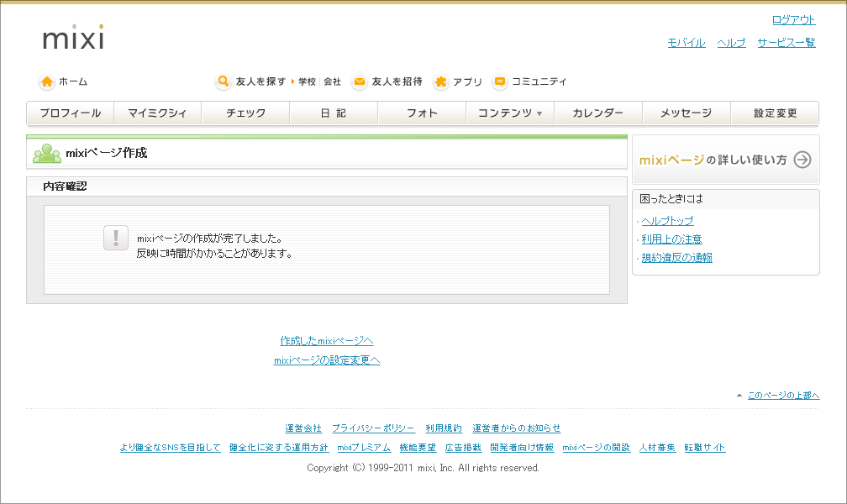Open the コンテンツ dropdown arrow
This screenshot has height=504, width=847.
tap(539, 113)
